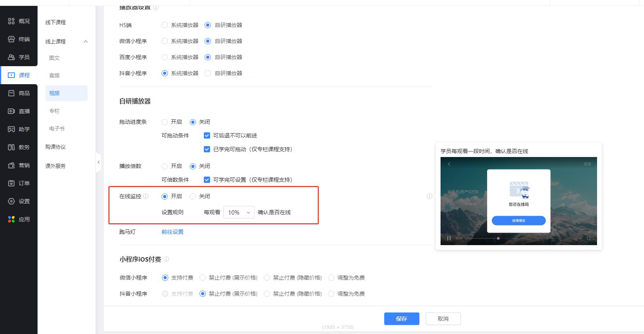Click info icon beside 小程序iOS付费 heading
This screenshot has height=334, width=644.
166,259
